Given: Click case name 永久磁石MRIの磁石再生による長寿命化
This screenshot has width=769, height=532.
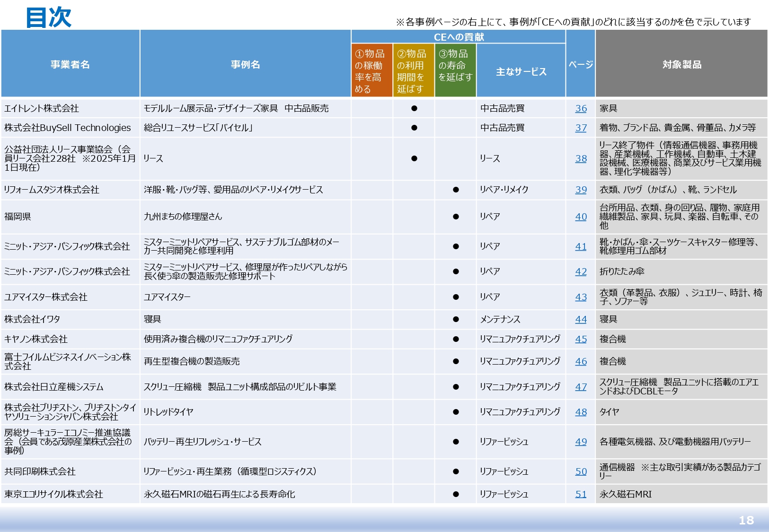Looking at the screenshot, I should coord(219,494).
